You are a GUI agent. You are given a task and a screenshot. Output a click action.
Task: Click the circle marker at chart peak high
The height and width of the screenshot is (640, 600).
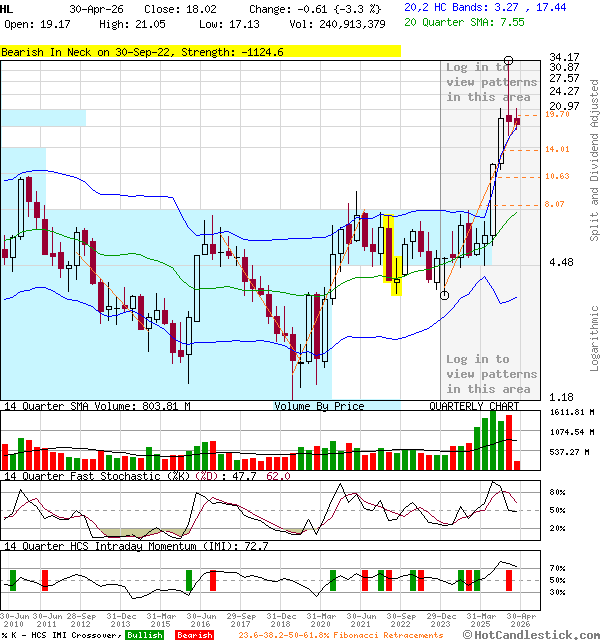pos(508,60)
